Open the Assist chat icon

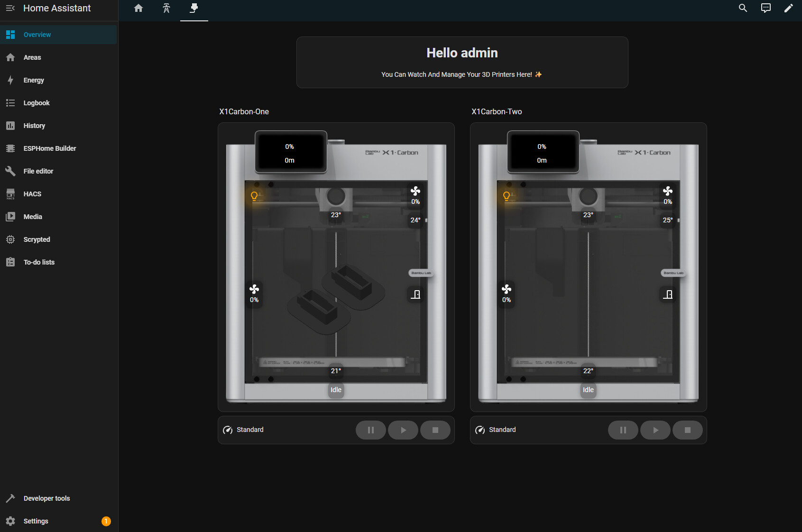click(765, 8)
